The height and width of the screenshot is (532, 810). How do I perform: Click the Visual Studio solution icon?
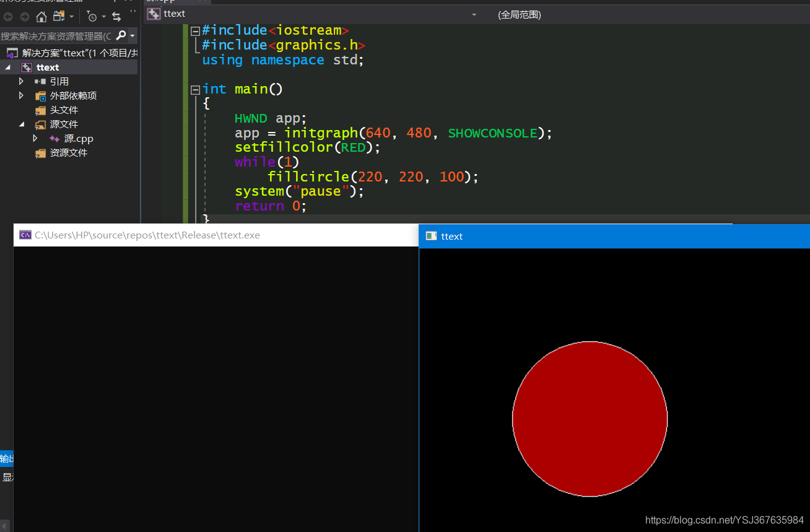click(x=12, y=53)
